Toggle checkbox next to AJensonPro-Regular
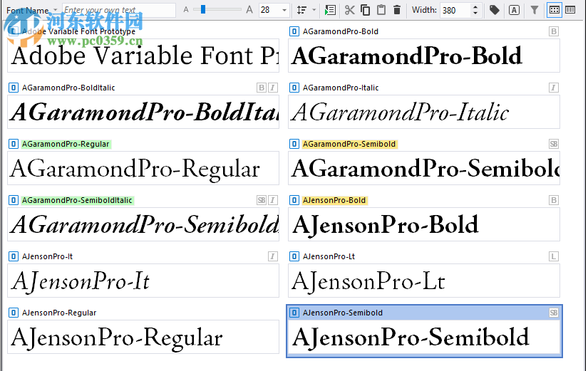The image size is (588, 371). pos(14,313)
